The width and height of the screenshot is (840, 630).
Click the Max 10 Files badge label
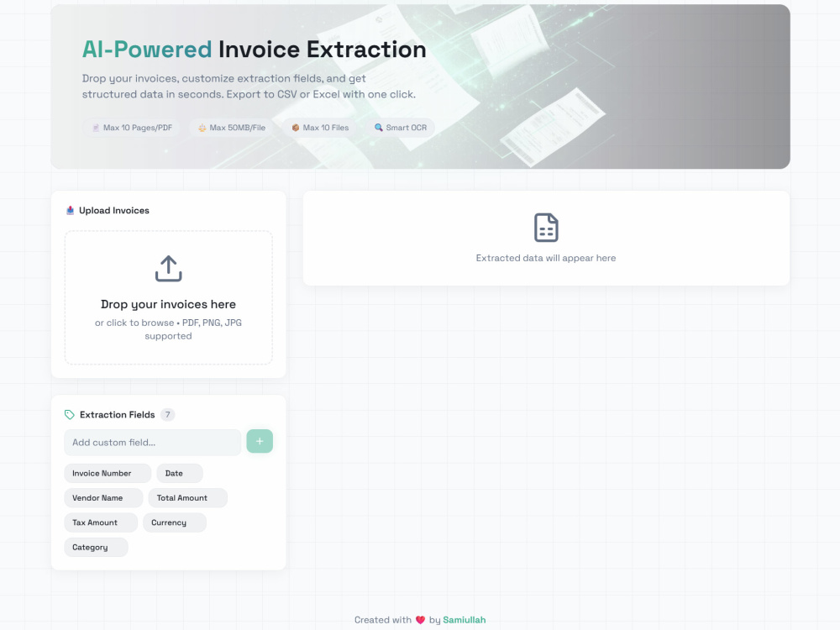326,128
